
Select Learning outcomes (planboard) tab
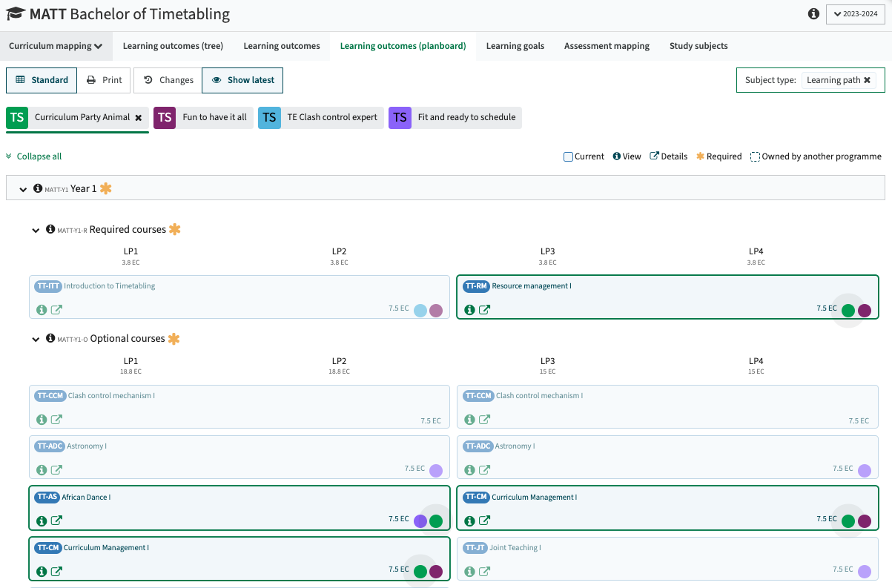point(403,46)
